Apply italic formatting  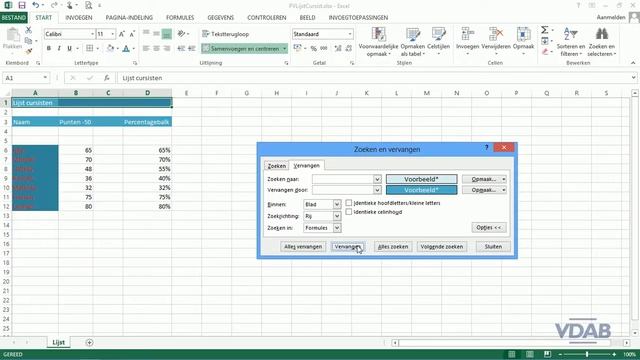pyautogui.click(x=59, y=49)
